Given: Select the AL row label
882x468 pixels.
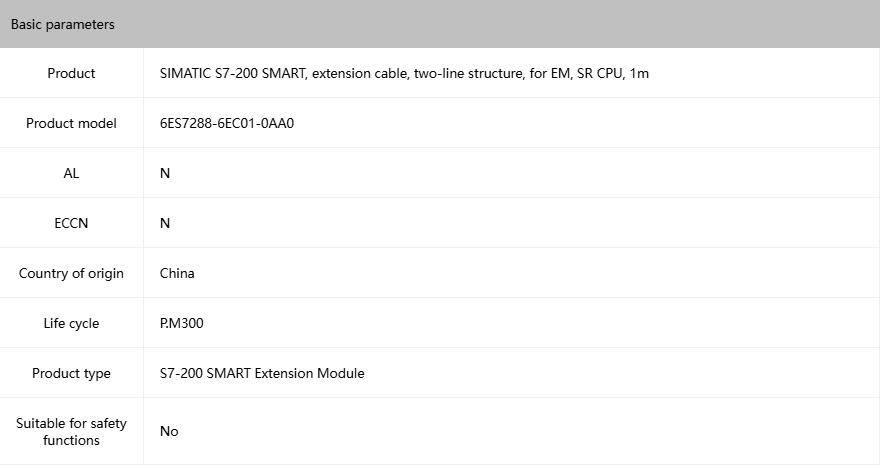Looking at the screenshot, I should (x=71, y=173).
